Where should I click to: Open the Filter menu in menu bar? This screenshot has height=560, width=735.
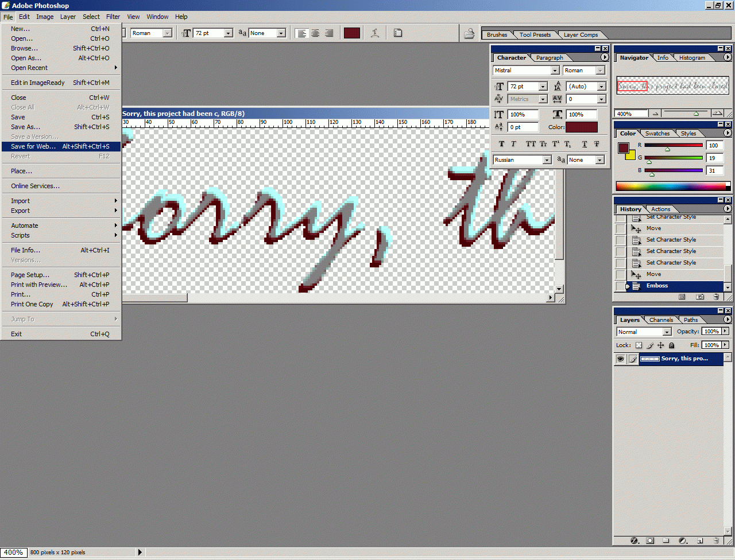point(113,17)
